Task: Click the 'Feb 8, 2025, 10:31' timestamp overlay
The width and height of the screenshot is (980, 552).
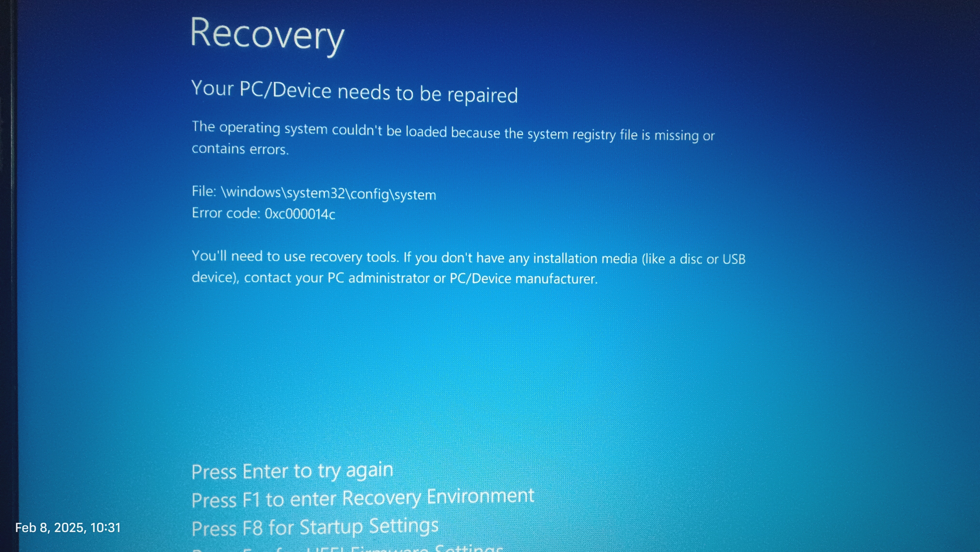Action: pos(68,528)
